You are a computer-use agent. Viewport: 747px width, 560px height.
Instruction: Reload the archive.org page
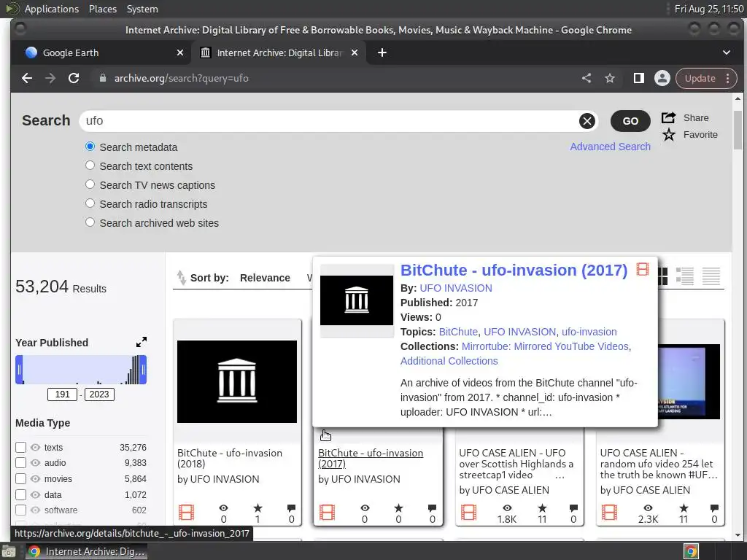pyautogui.click(x=74, y=78)
